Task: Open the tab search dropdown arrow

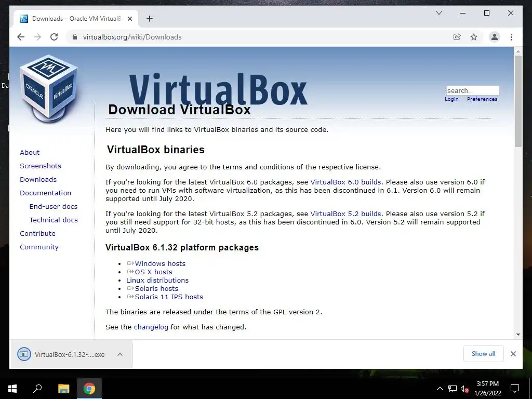Action: pos(438,13)
